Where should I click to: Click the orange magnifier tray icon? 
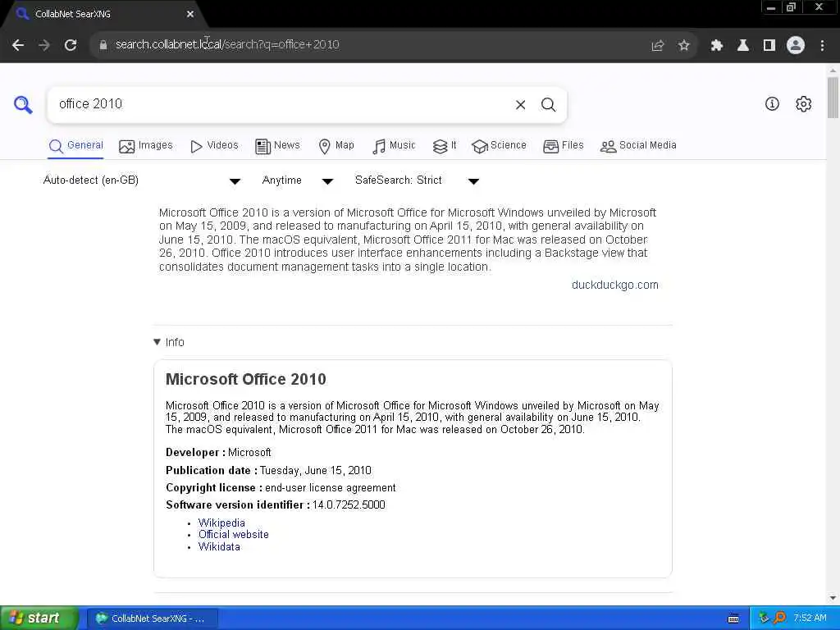coord(780,619)
